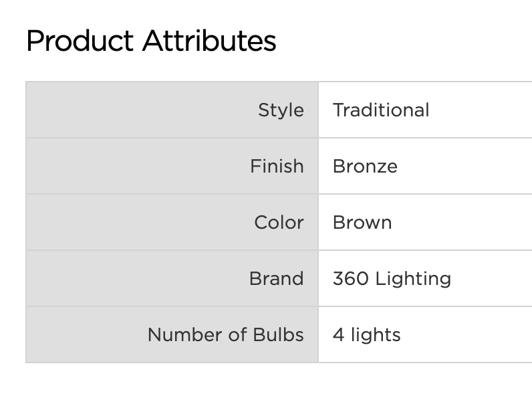Click the word "lights" in bulbs value
The width and height of the screenshot is (532, 400).
[376, 334]
